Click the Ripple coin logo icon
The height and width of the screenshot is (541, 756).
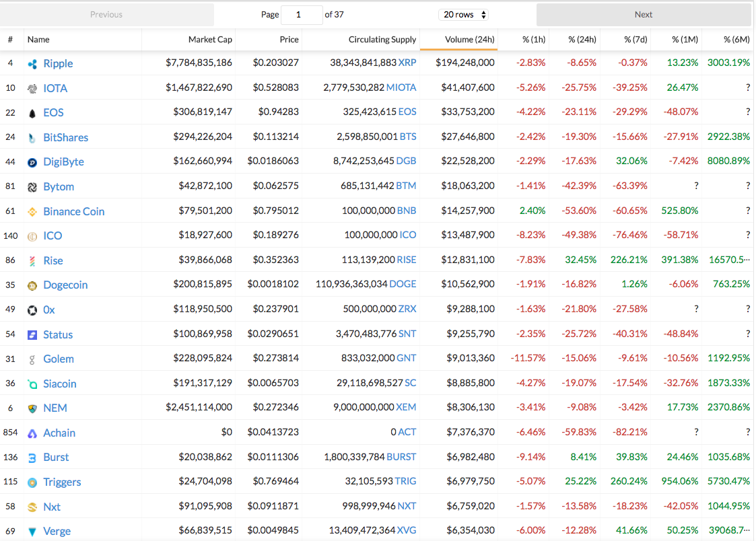tap(32, 64)
